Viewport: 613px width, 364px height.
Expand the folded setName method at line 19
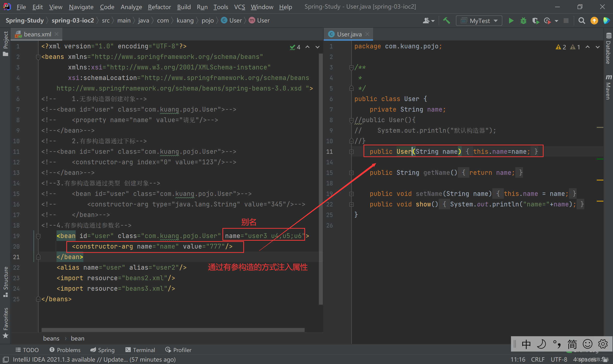pyautogui.click(x=351, y=194)
